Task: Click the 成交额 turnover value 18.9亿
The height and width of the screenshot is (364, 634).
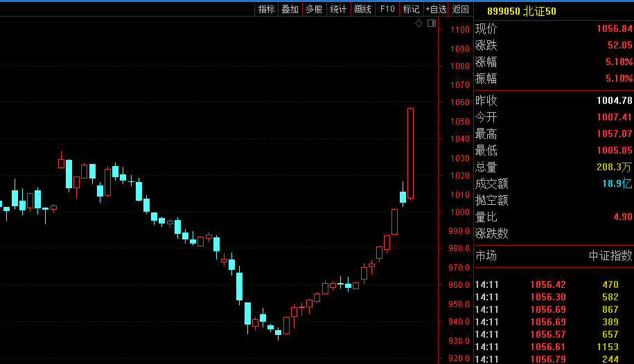Action: coord(617,184)
